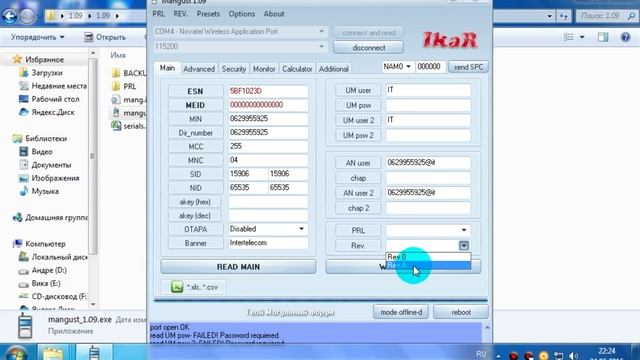Click the akey (hex) input field

268,202
